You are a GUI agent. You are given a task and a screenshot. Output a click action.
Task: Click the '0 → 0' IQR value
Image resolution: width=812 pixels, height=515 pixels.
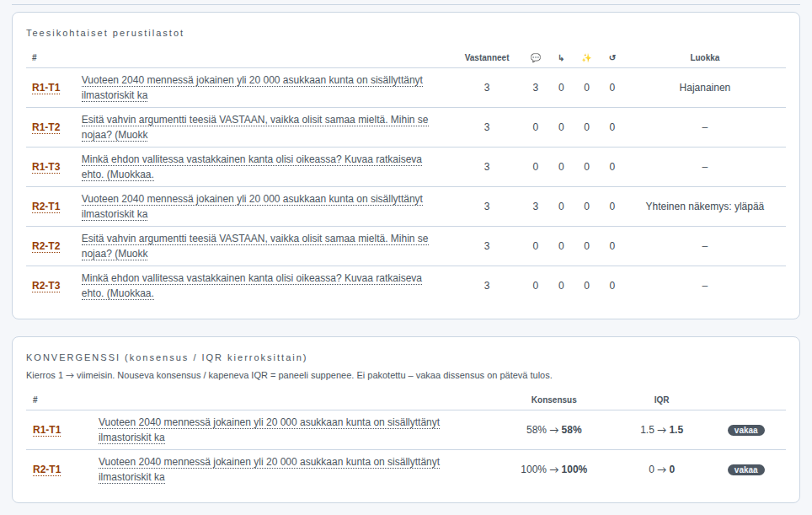661,469
